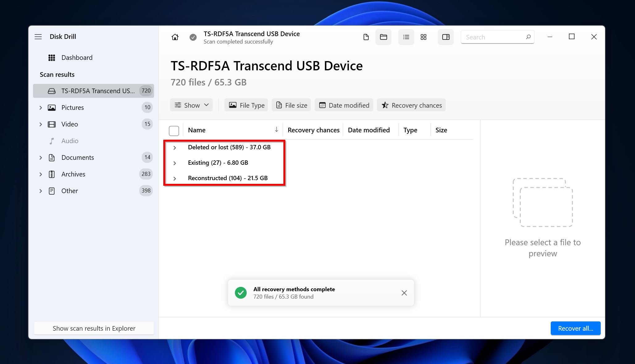Open the hamburger menu icon
This screenshot has width=635, height=364.
point(39,37)
